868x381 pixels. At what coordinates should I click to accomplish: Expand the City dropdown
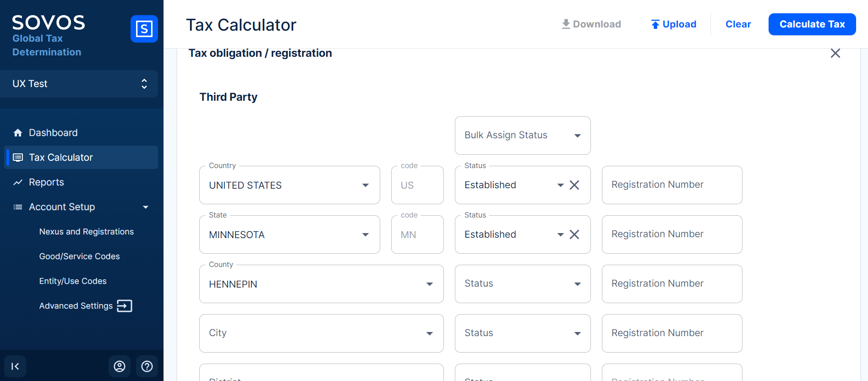pyautogui.click(x=321, y=333)
